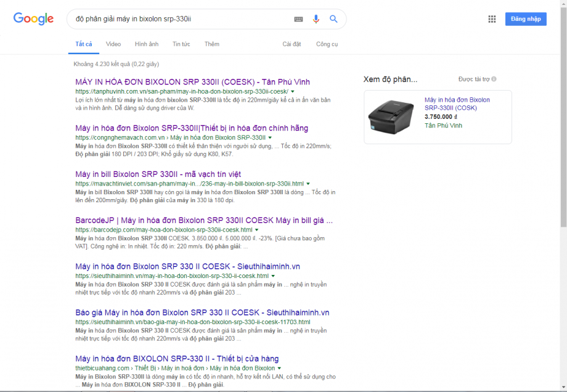Switch to the Hình ảnh tab
567x392 pixels.
[147, 44]
